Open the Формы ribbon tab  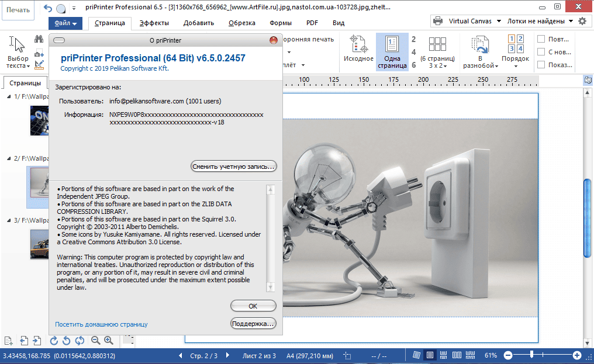tap(280, 23)
